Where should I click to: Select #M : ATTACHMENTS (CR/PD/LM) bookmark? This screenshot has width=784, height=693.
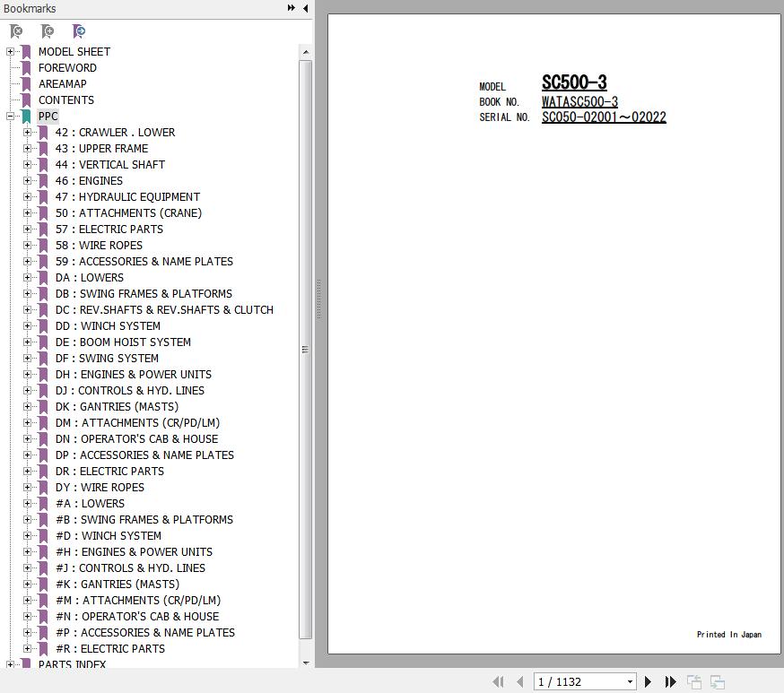click(x=138, y=600)
